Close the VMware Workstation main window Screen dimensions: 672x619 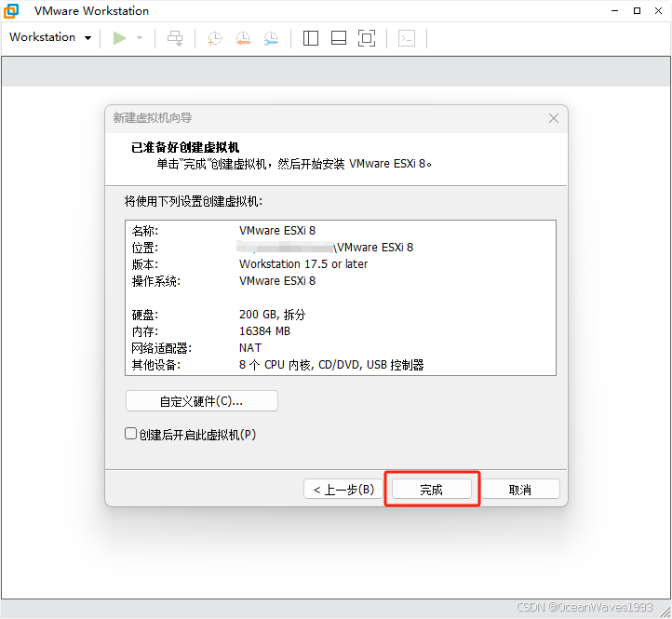click(x=659, y=11)
